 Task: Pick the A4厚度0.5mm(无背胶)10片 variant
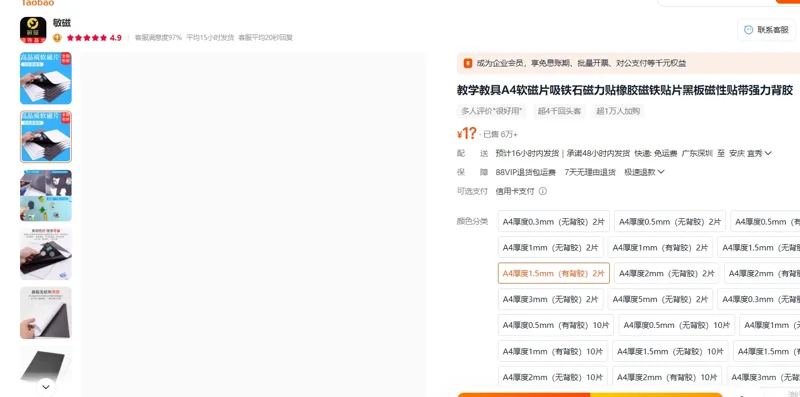pos(677,325)
